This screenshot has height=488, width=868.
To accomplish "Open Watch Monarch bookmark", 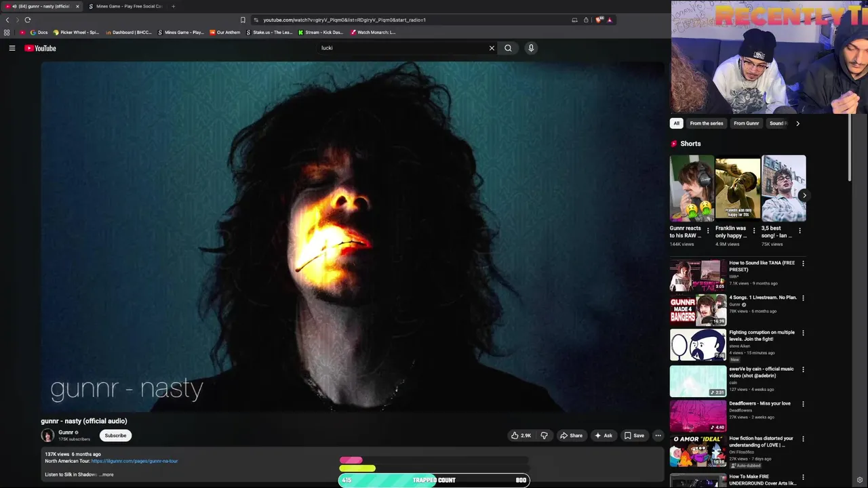I will (x=373, y=33).
